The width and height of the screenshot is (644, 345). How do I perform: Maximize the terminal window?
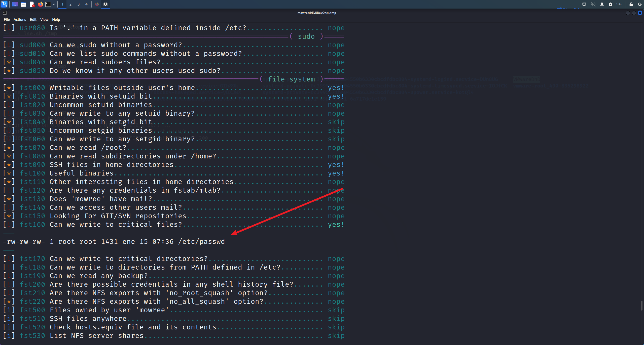634,13
